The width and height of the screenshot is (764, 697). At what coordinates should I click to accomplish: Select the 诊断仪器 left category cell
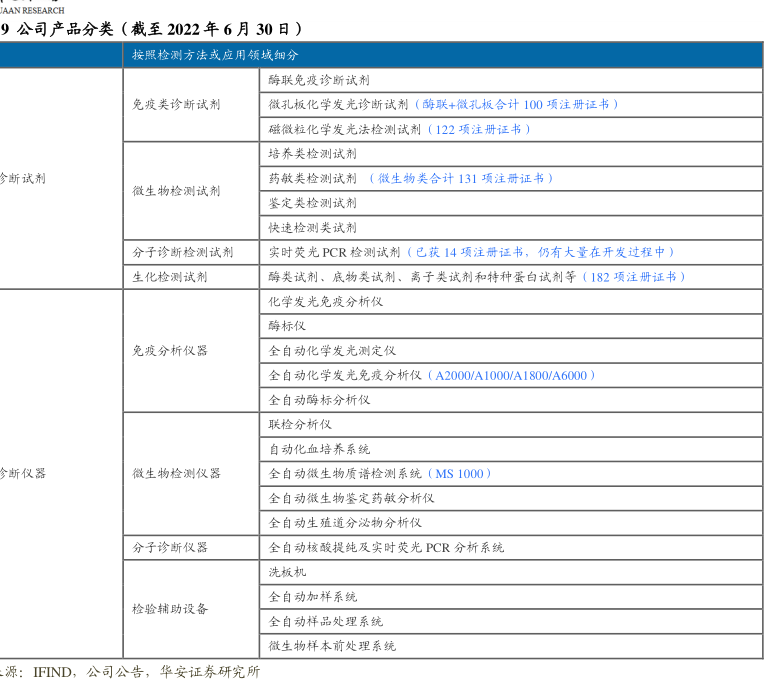(x=61, y=474)
